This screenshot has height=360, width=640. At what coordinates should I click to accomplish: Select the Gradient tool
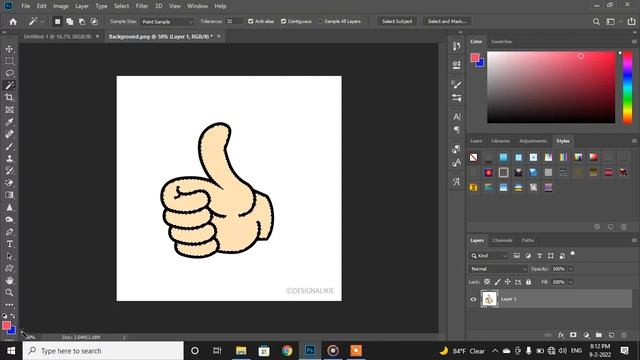point(9,195)
